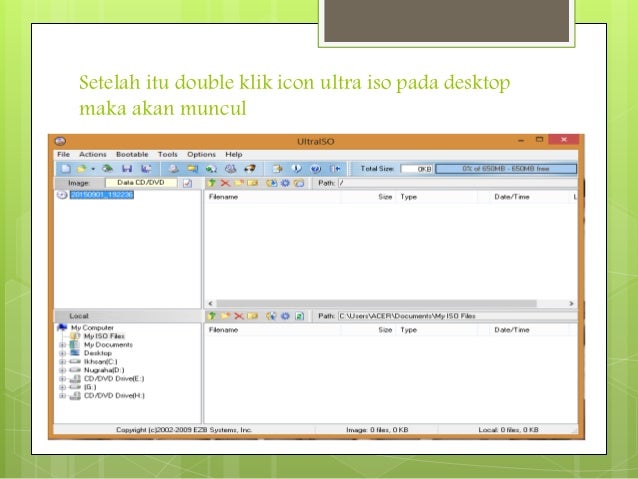
Task: Click the gear Properties icon in image toolbar
Action: coord(285,183)
